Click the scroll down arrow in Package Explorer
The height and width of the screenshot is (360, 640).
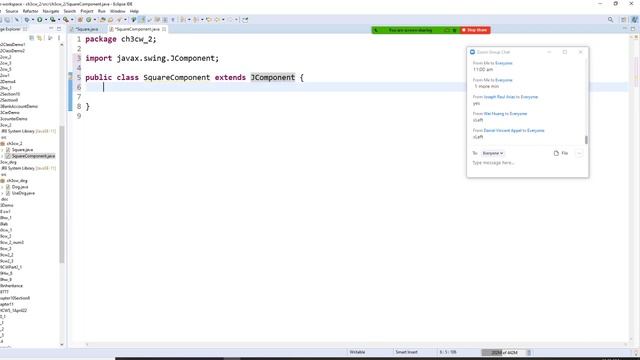click(62, 344)
